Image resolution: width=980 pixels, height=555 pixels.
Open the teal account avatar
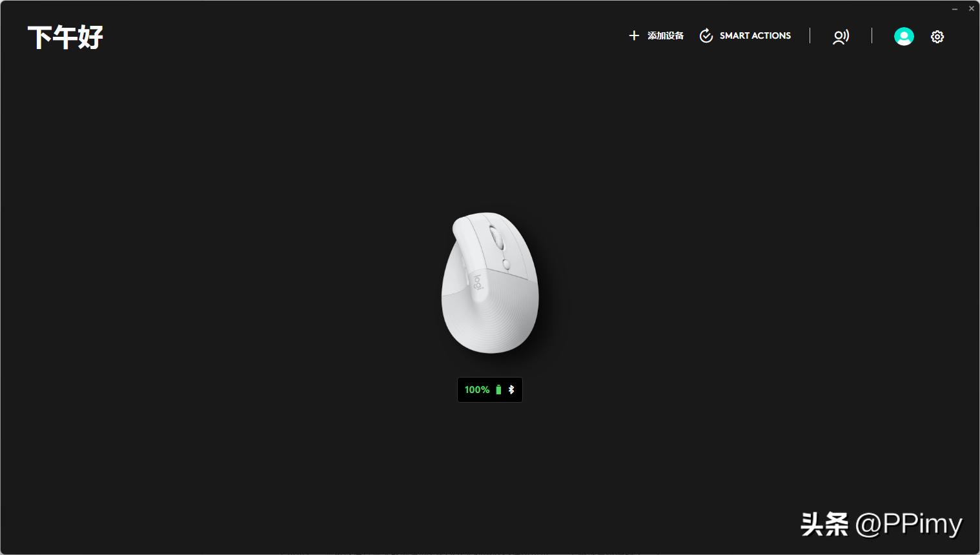click(904, 36)
